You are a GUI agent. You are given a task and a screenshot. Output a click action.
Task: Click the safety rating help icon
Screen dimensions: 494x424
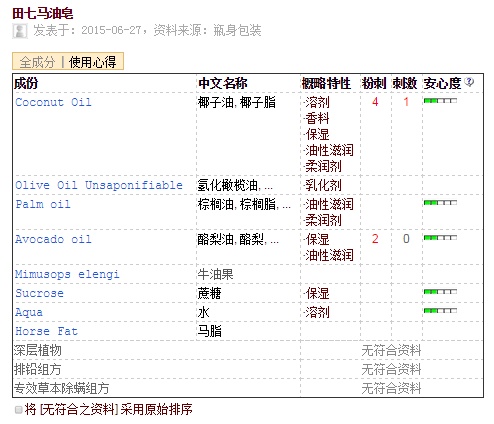(x=469, y=82)
